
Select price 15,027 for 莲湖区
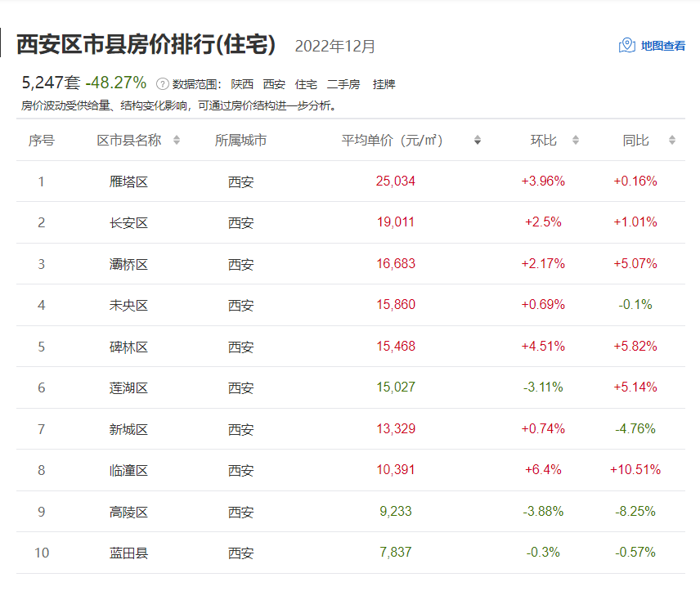pyautogui.click(x=396, y=387)
